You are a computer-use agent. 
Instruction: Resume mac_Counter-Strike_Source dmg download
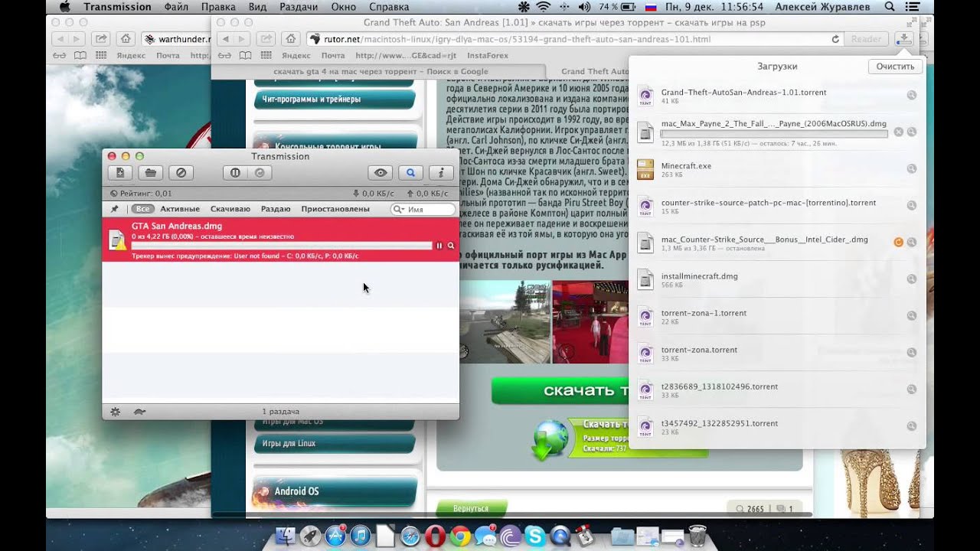pos(899,242)
